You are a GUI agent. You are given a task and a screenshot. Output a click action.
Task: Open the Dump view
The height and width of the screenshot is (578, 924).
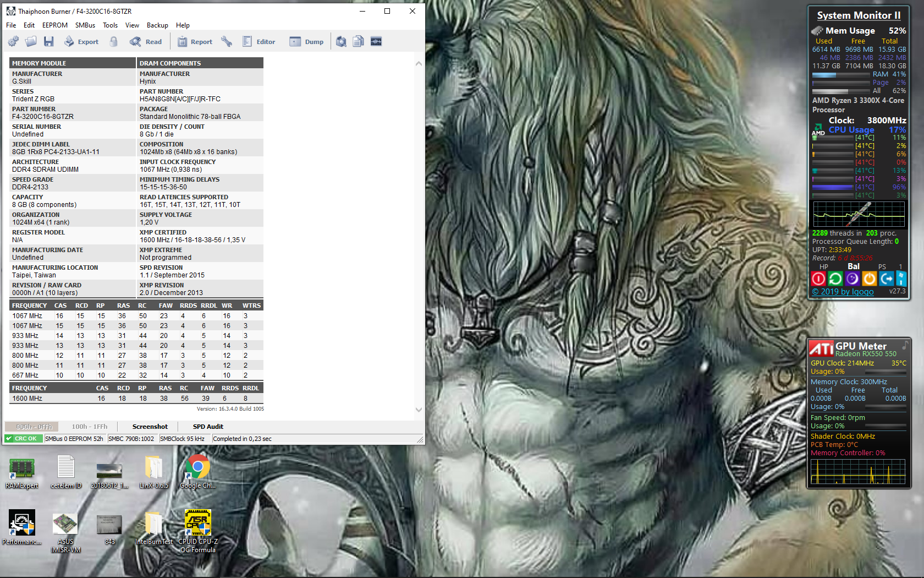tap(307, 42)
